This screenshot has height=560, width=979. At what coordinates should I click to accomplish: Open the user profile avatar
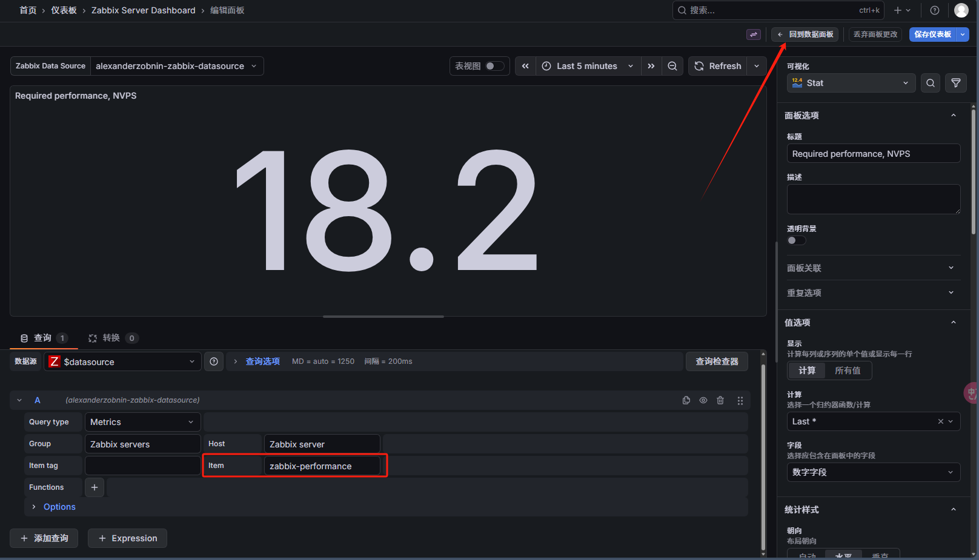[x=961, y=10]
